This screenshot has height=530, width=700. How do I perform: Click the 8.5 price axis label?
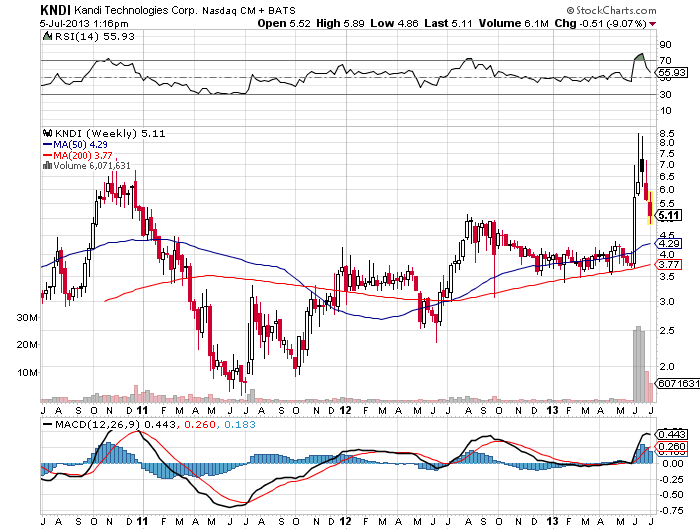click(x=666, y=133)
